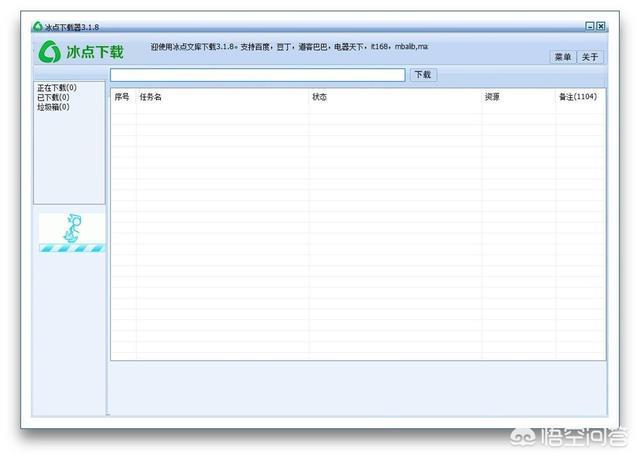Open the 菜单 menu button
The height and width of the screenshot is (459, 640).
pyautogui.click(x=563, y=57)
